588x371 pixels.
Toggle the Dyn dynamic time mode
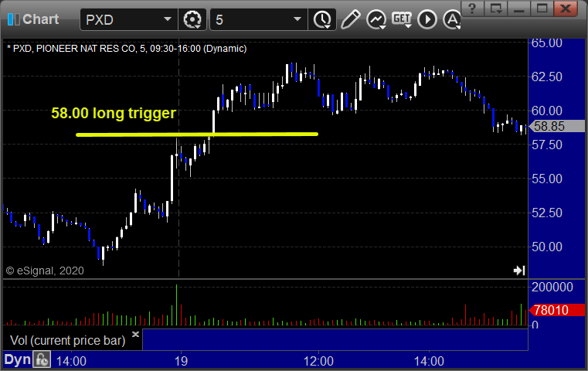click(17, 359)
